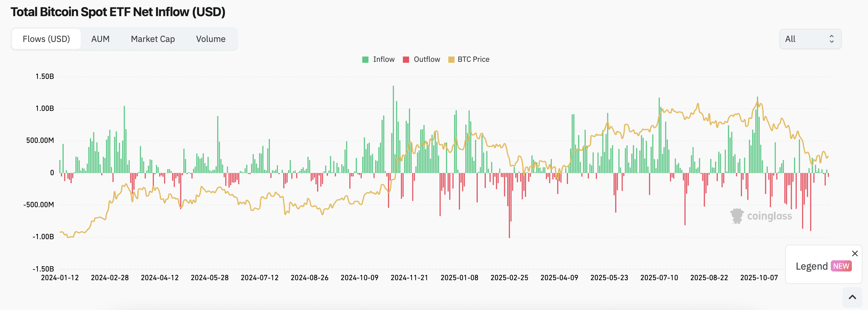The width and height of the screenshot is (868, 310).
Task: Click the 1.50B y-axis label
Action: 44,77
